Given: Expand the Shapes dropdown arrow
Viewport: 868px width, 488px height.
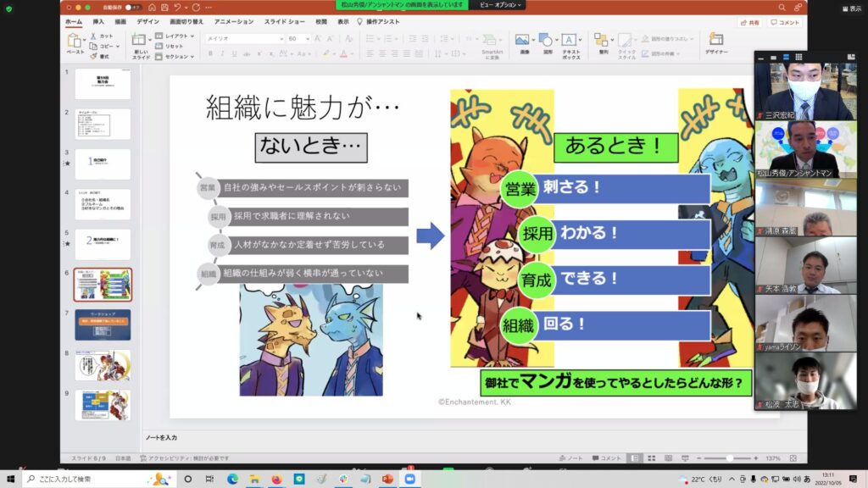Looking at the screenshot, I should coord(556,40).
